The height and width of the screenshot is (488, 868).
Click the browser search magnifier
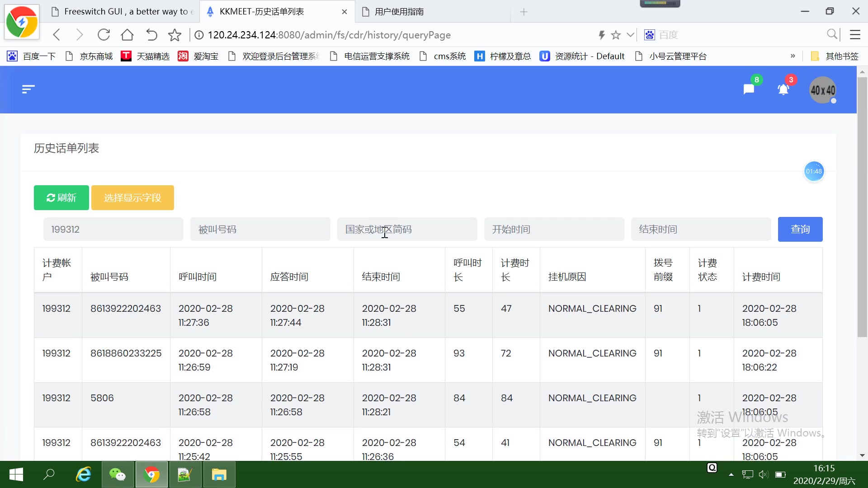(x=832, y=34)
